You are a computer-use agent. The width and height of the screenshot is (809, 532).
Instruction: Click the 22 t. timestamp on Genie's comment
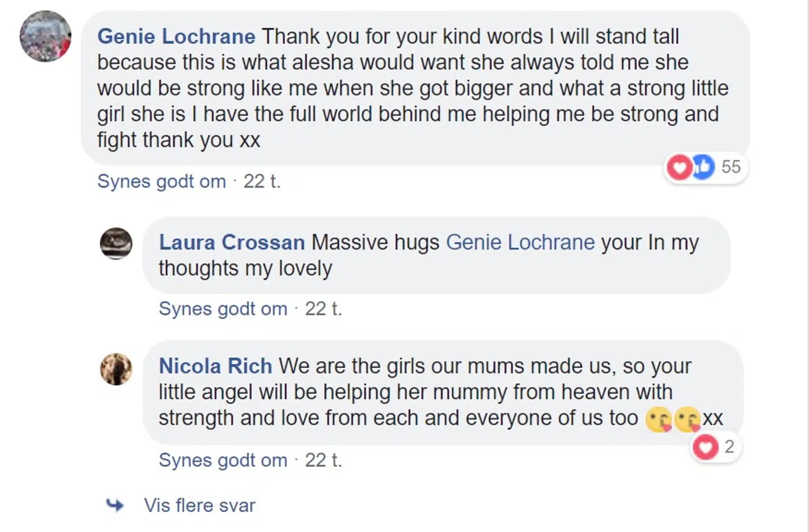point(262,181)
